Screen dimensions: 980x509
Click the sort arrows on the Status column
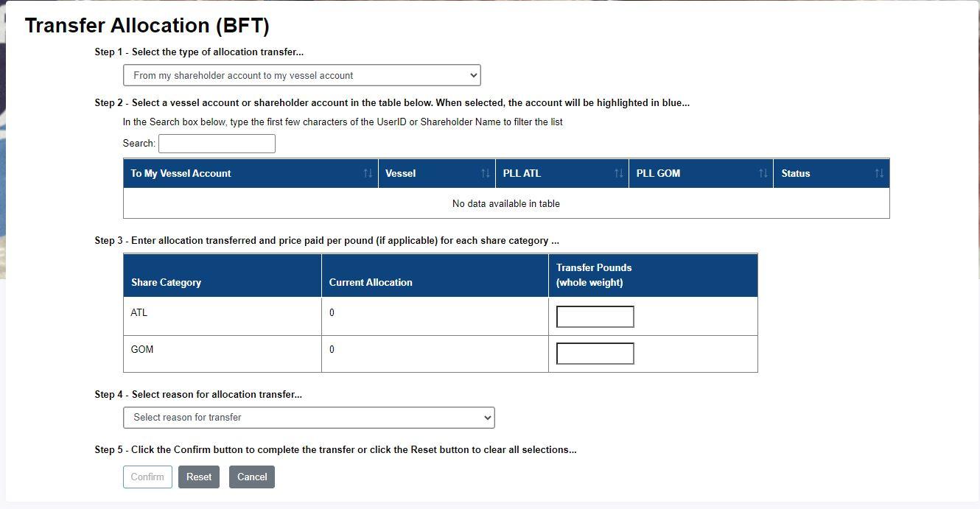(x=878, y=174)
